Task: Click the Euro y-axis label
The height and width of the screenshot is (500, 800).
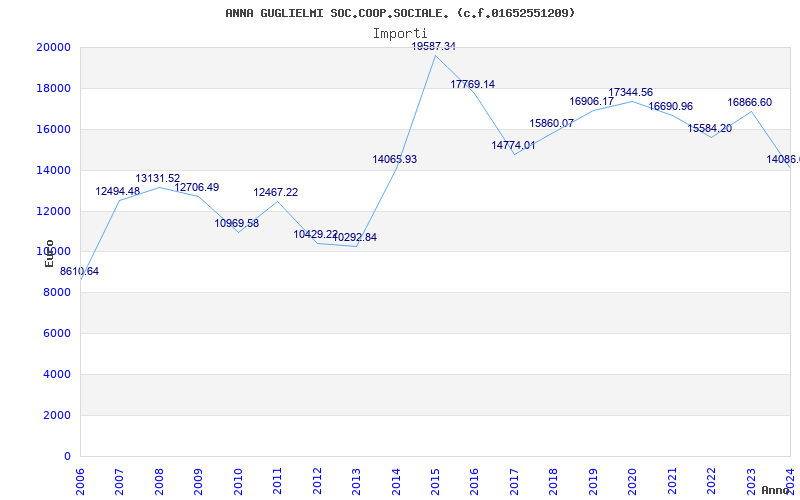Action: (49, 253)
